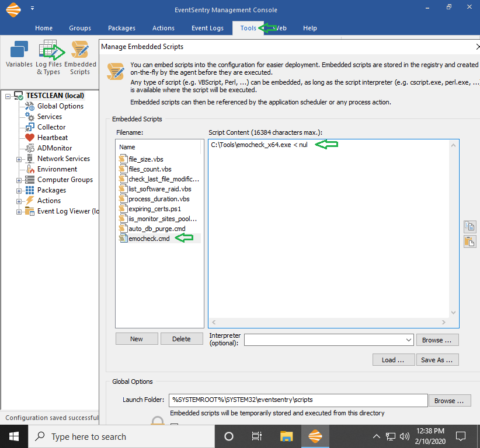Switch to the Help ribbon tab
Viewport: 480px width, 448px height.
click(310, 28)
